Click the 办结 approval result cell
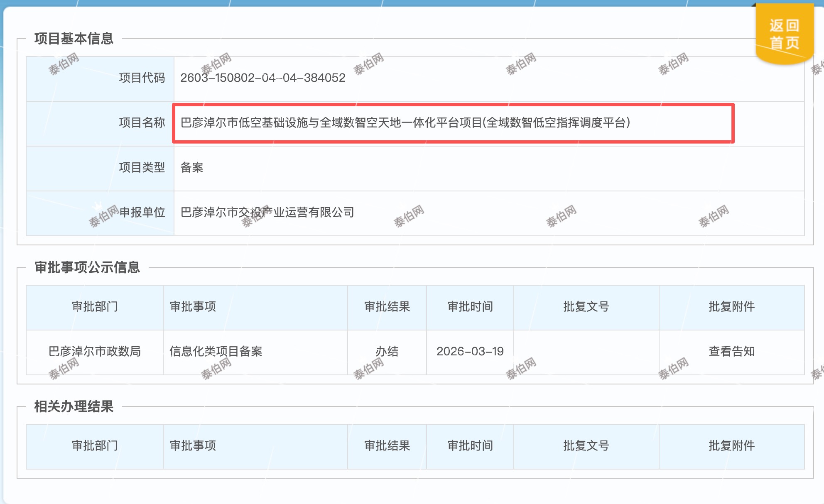This screenshot has height=504, width=824. tap(387, 352)
